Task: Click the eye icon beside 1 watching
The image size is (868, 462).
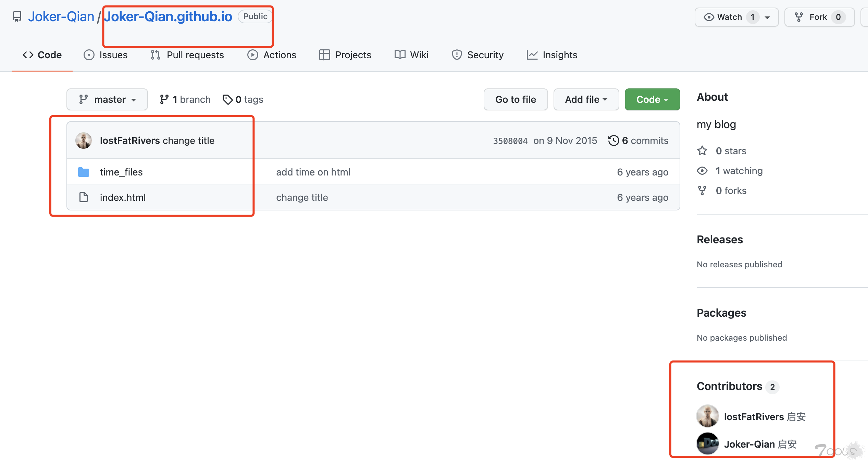Action: click(x=702, y=171)
